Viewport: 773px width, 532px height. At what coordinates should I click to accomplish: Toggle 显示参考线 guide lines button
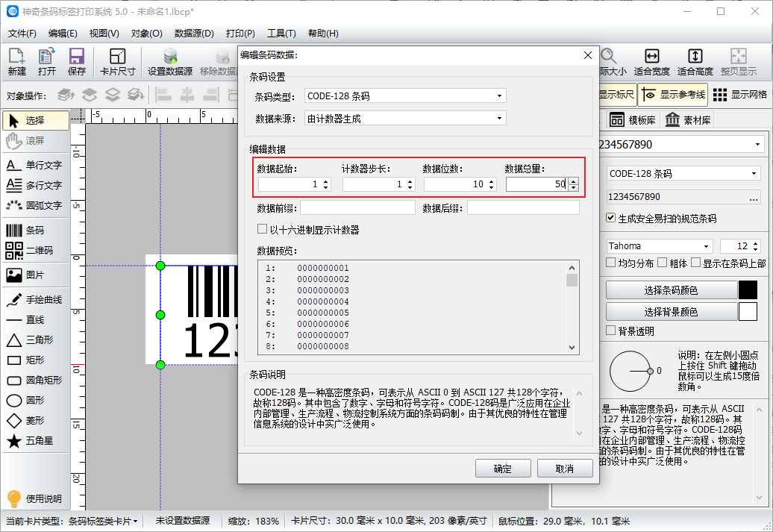673,95
